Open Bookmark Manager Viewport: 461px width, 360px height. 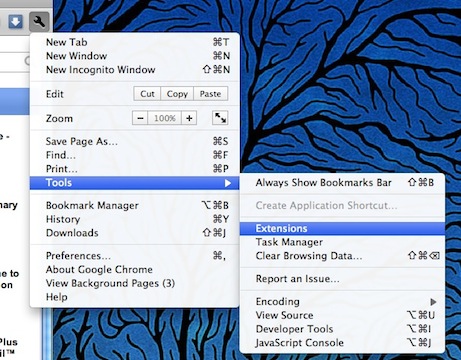135,205
